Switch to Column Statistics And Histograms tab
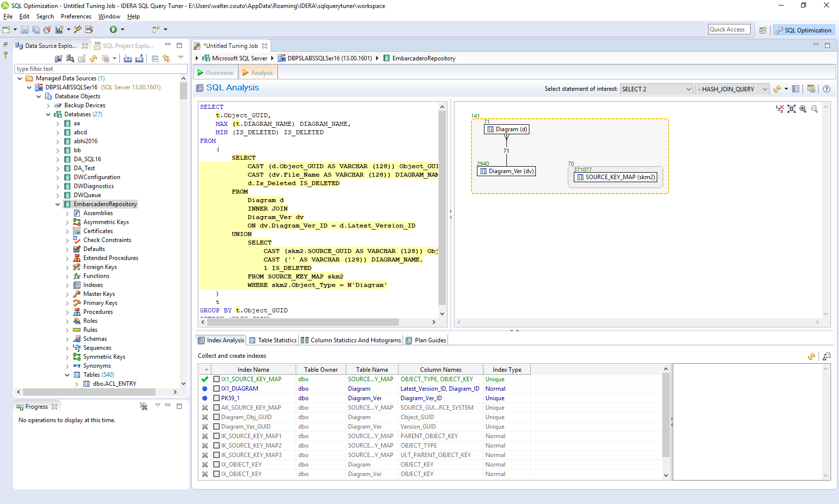This screenshot has width=839, height=504. (x=351, y=340)
